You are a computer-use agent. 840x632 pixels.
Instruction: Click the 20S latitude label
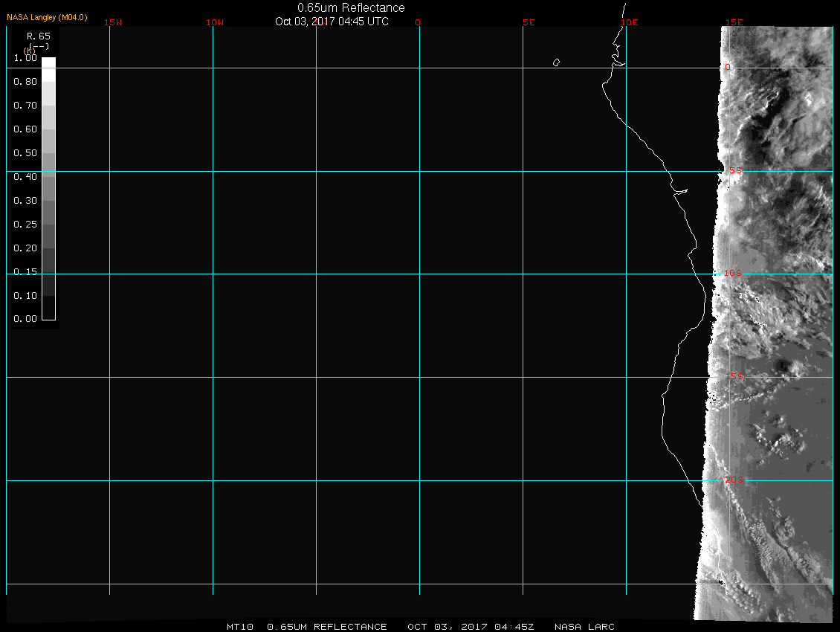[x=734, y=480]
